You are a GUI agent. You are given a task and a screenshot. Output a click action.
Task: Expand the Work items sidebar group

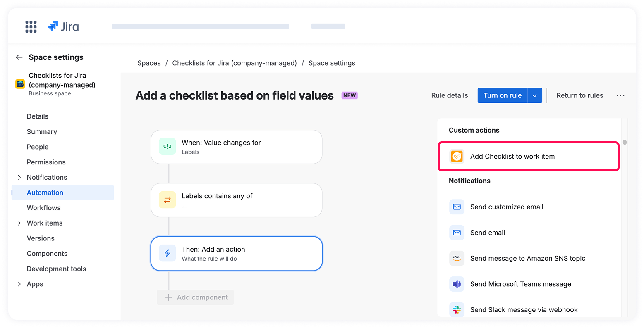19,223
